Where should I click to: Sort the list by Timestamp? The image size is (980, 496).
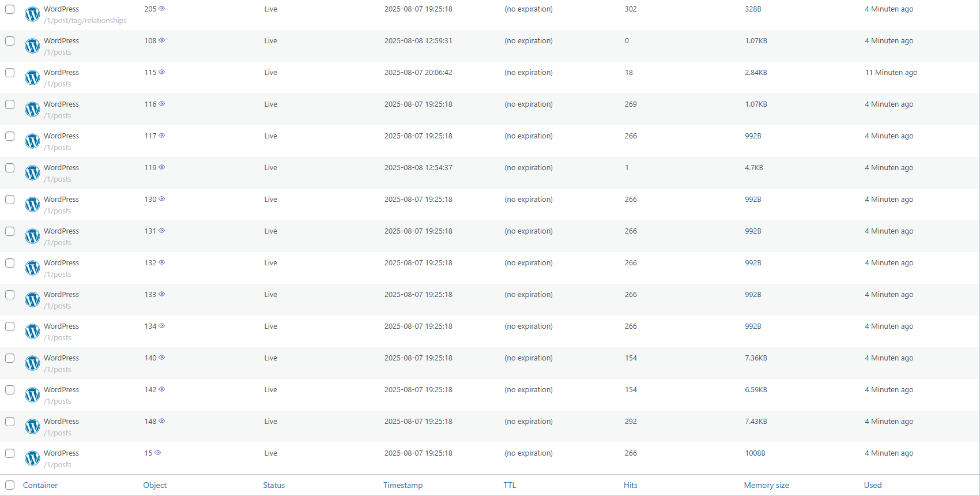coord(402,485)
